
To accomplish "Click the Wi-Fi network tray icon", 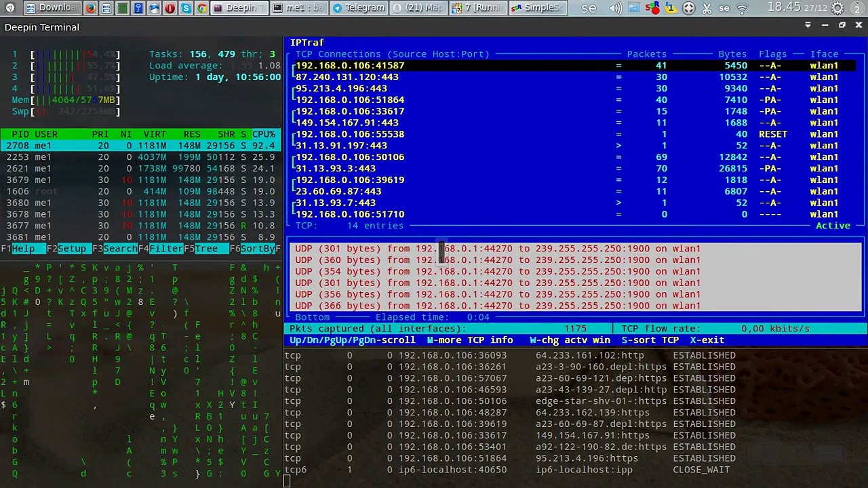I will (x=742, y=8).
